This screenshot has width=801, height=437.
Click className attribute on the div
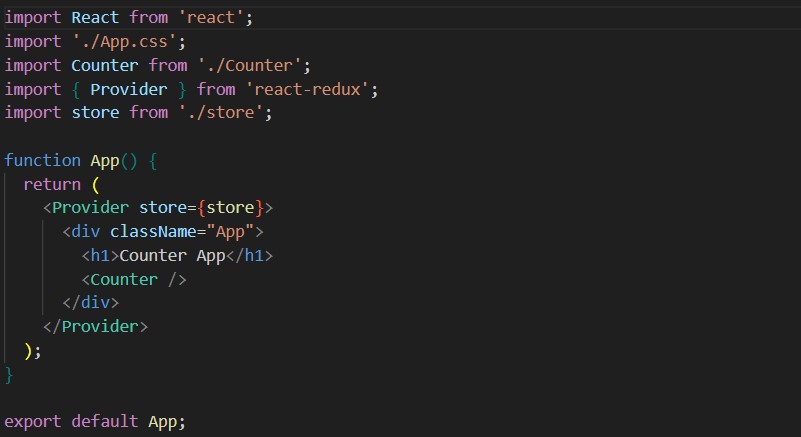(x=153, y=232)
